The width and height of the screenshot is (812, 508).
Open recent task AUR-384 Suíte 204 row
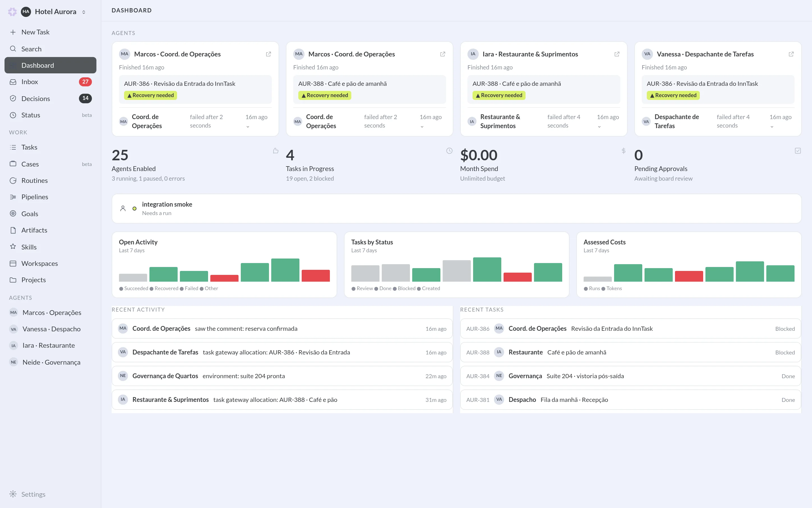(630, 376)
